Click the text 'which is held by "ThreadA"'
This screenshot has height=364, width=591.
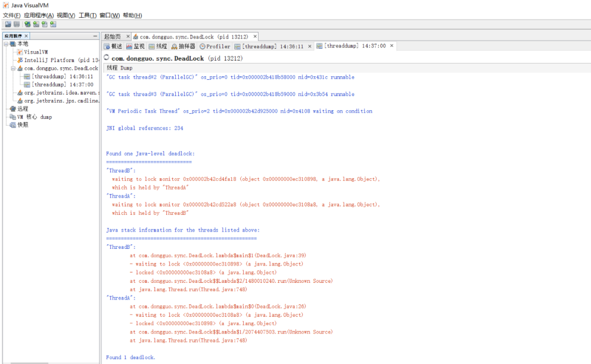[150, 187]
